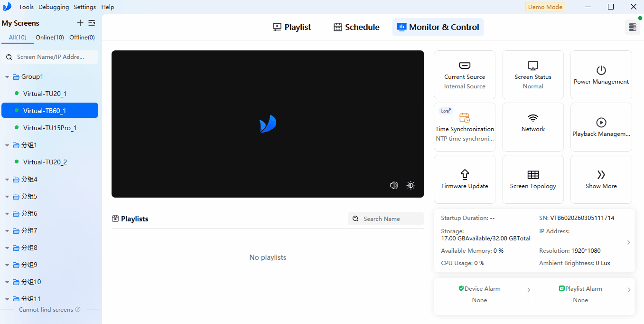Expand the 分组7 group
This screenshot has height=324, width=644.
pyautogui.click(x=7, y=230)
